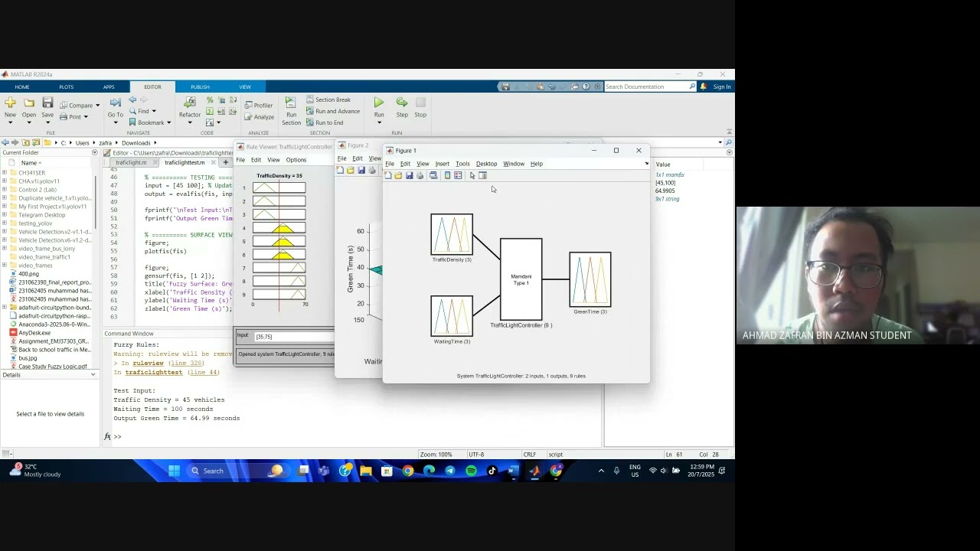Open Options menu in Rule Viewer window
This screenshot has height=551, width=980.
coord(296,160)
